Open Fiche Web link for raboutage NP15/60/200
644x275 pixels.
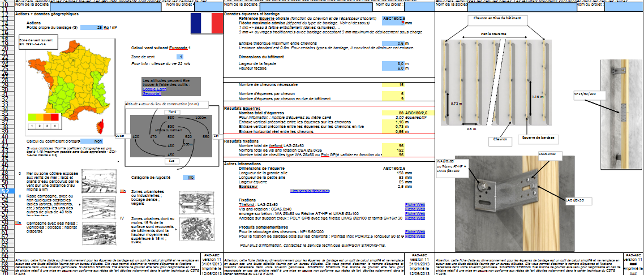pyautogui.click(x=415, y=231)
